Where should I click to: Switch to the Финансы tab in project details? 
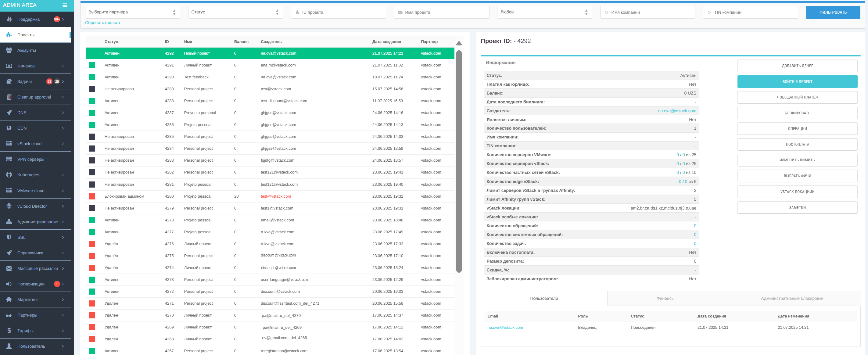click(x=665, y=298)
